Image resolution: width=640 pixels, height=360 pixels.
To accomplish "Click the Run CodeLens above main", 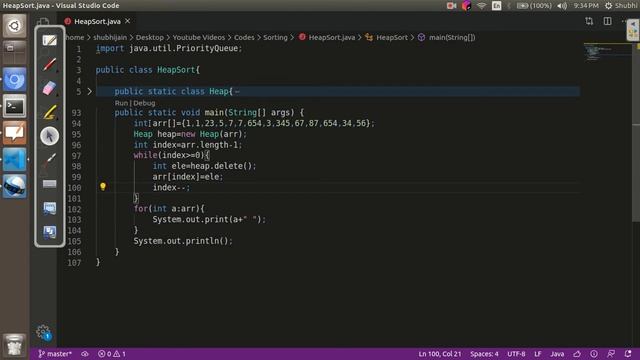I will click(x=121, y=103).
